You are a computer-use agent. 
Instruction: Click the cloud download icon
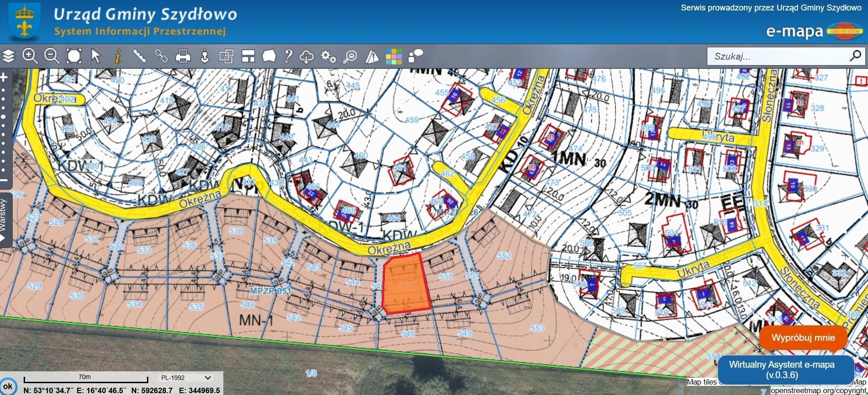306,56
